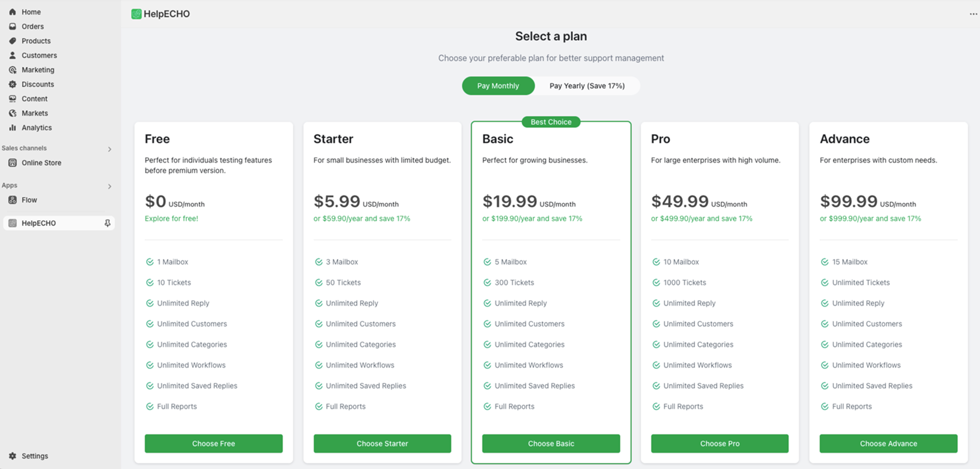Image resolution: width=980 pixels, height=469 pixels.
Task: Switch billing to Pay Monthly
Action: 498,86
